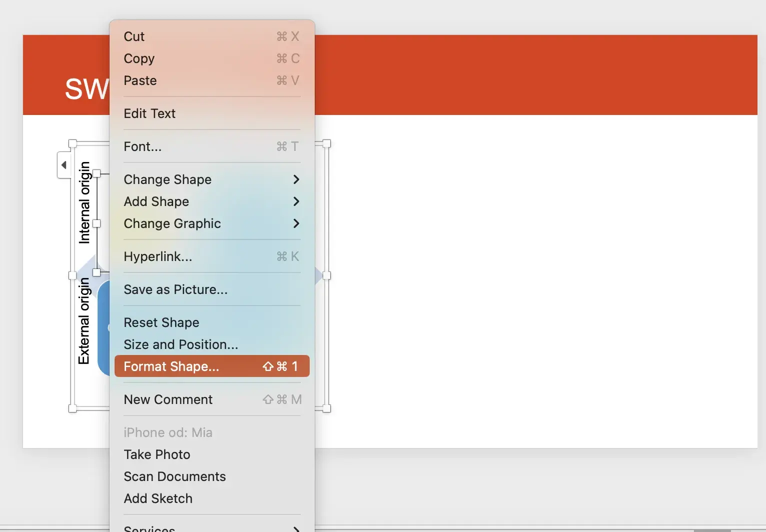Expand the Change Shape submenu arrow
The image size is (766, 532).
(x=296, y=179)
